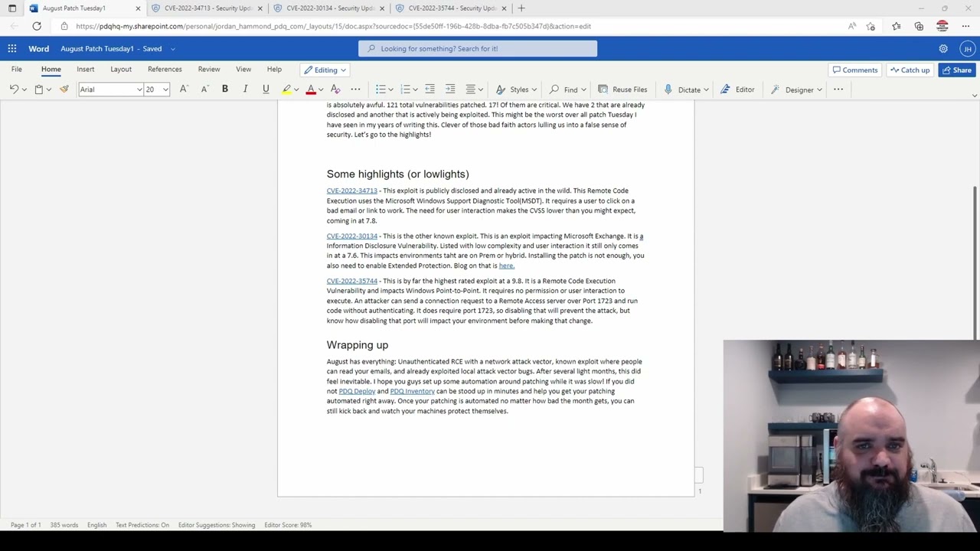Decrease paragraph indent

coord(430,90)
